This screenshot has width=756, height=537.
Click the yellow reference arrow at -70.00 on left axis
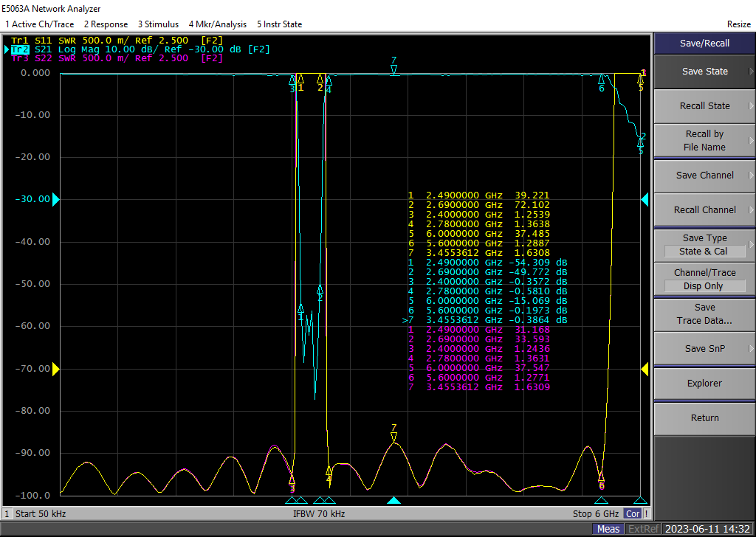click(x=55, y=369)
